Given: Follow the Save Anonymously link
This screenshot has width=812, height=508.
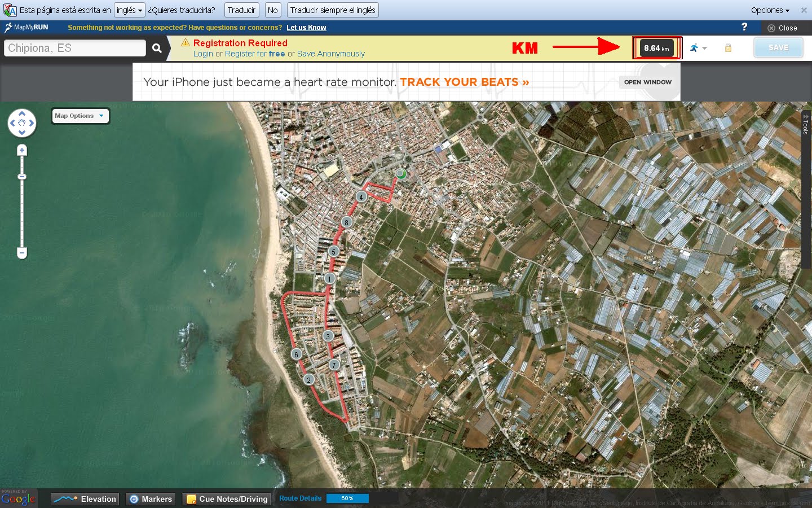Looking at the screenshot, I should (x=331, y=54).
